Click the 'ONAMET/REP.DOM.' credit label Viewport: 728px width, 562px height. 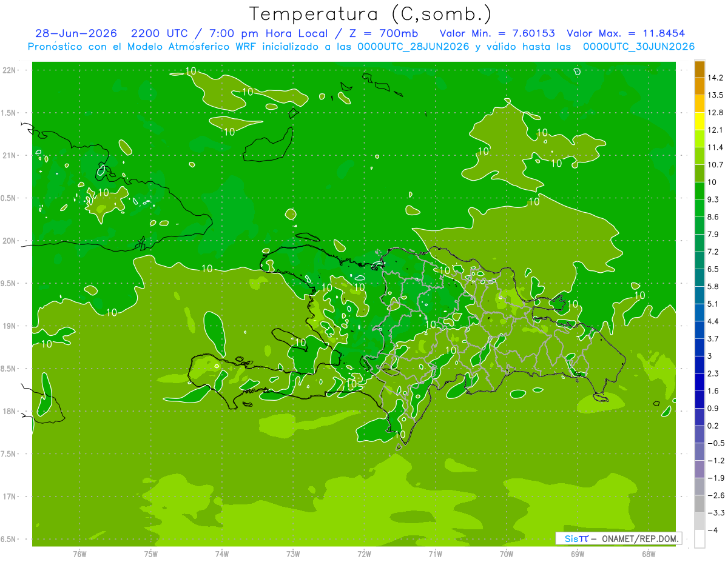(x=640, y=539)
